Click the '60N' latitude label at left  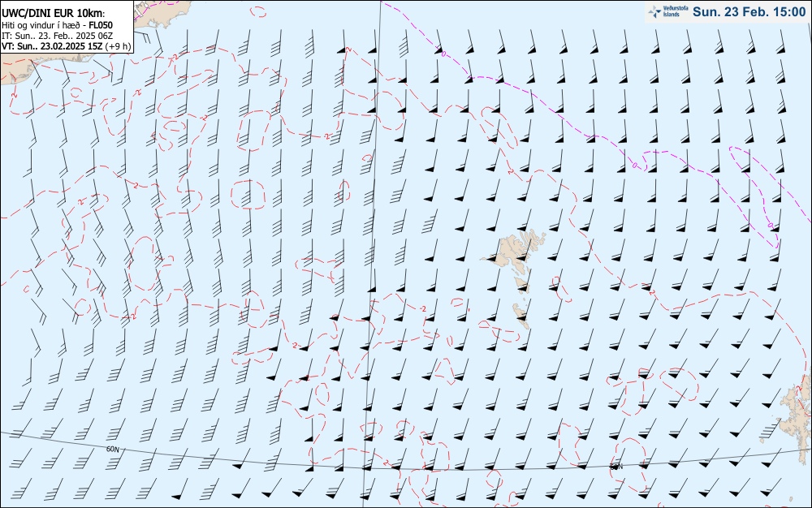[112, 449]
